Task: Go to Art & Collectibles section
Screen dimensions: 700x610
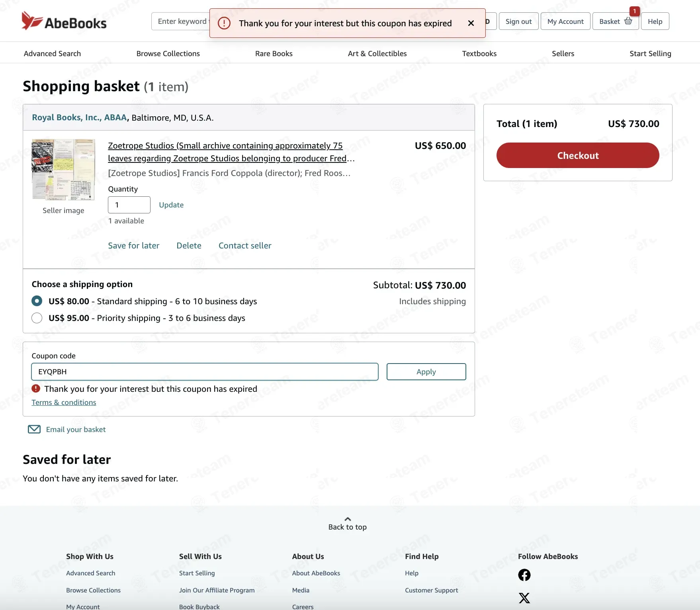Action: 377,53
